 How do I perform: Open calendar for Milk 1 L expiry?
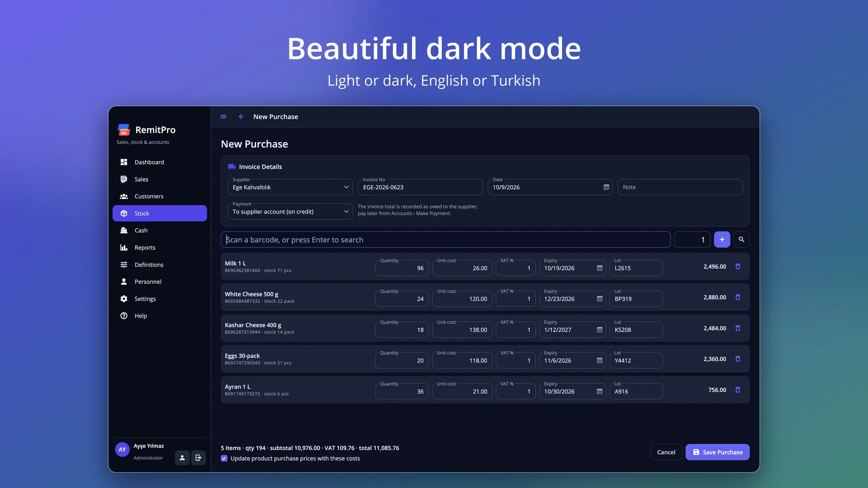coord(599,268)
